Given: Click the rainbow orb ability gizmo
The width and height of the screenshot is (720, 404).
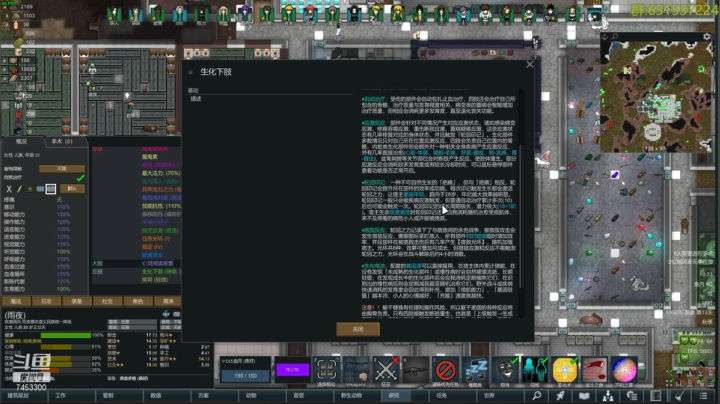Looking at the screenshot, I should [x=624, y=370].
